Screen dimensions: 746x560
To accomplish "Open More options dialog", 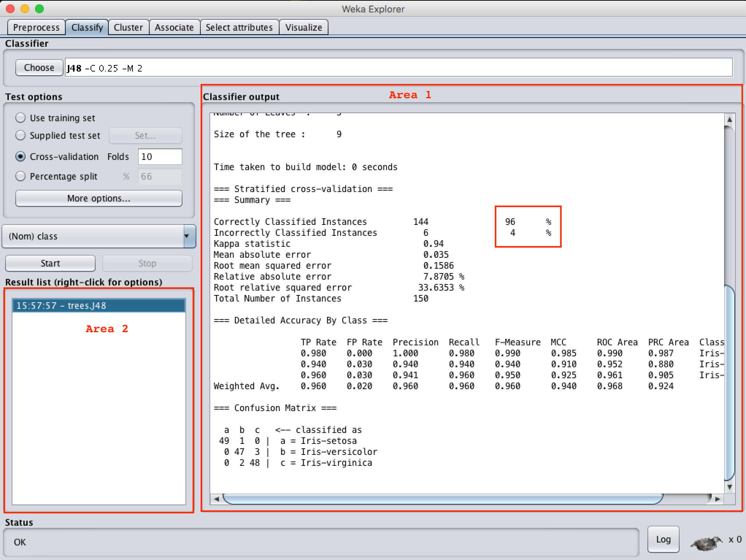I will pos(99,198).
